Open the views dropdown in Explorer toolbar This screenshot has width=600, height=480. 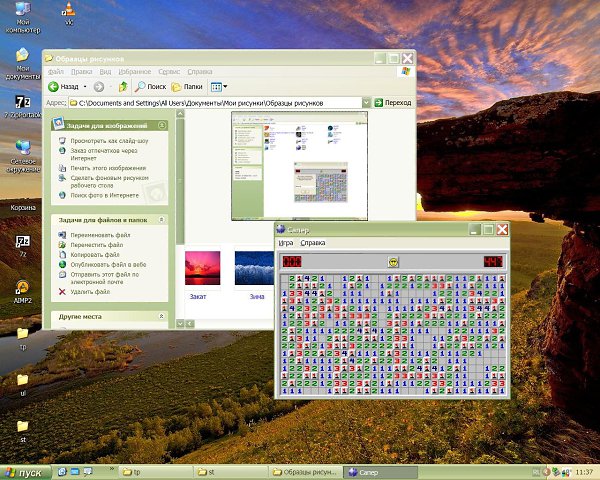point(219,87)
